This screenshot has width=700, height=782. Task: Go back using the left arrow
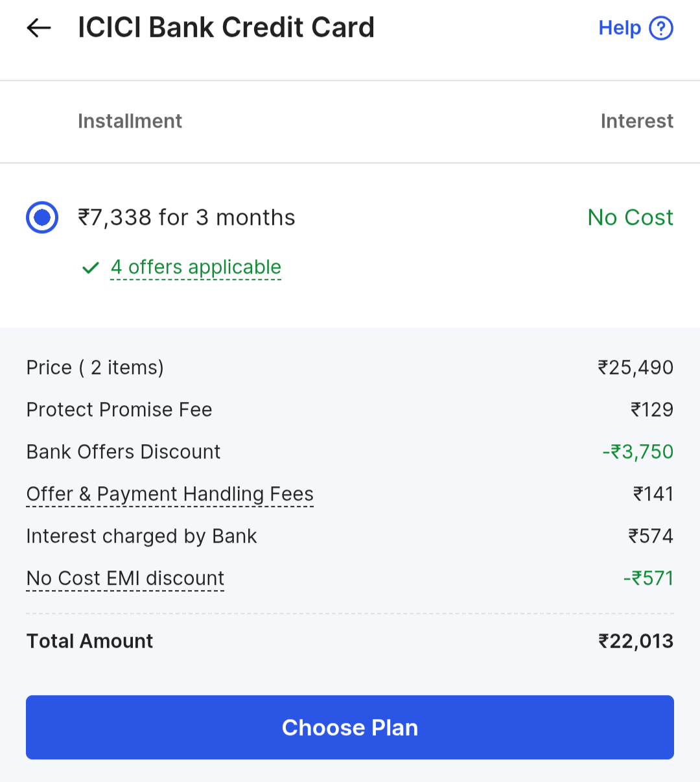[39, 28]
